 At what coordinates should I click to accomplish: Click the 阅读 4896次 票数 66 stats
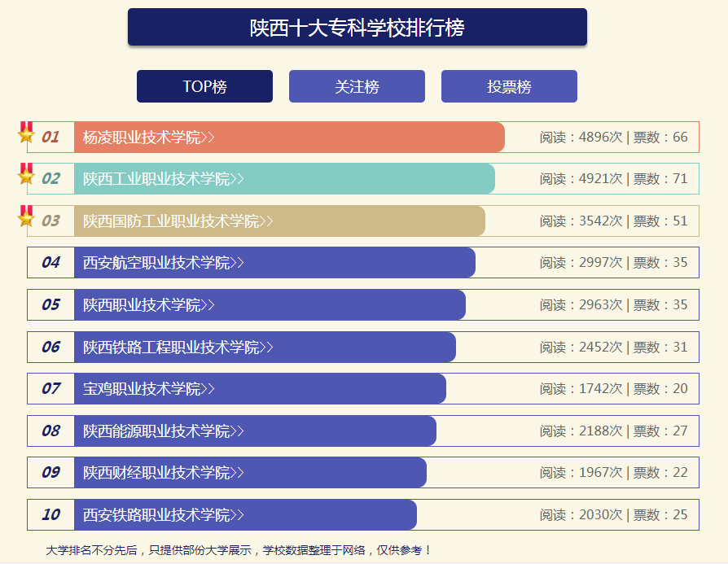coord(613,138)
